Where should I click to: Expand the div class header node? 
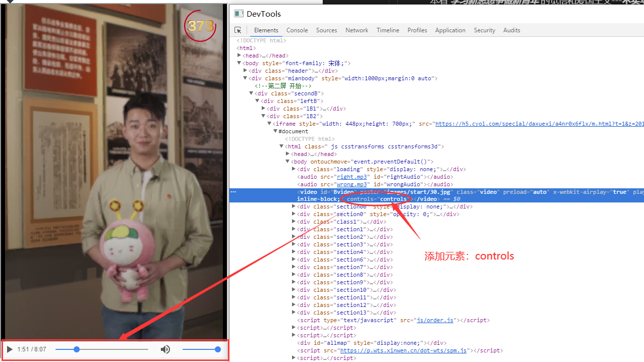[246, 71]
